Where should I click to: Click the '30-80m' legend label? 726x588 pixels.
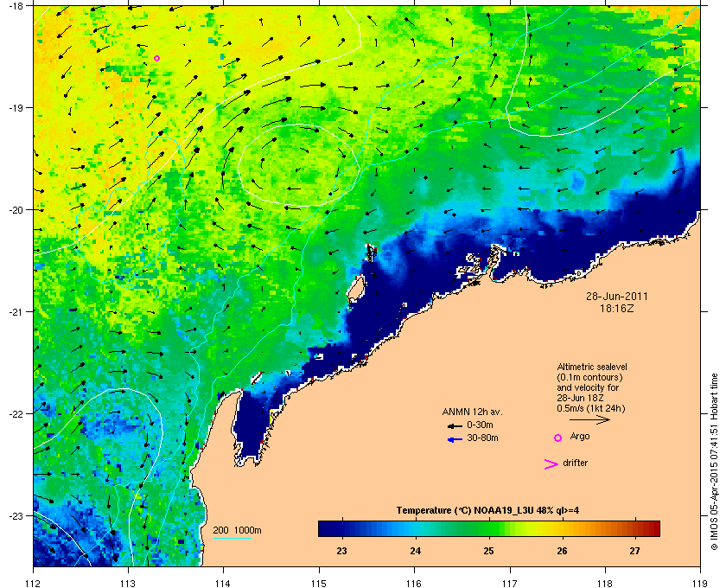click(x=482, y=438)
